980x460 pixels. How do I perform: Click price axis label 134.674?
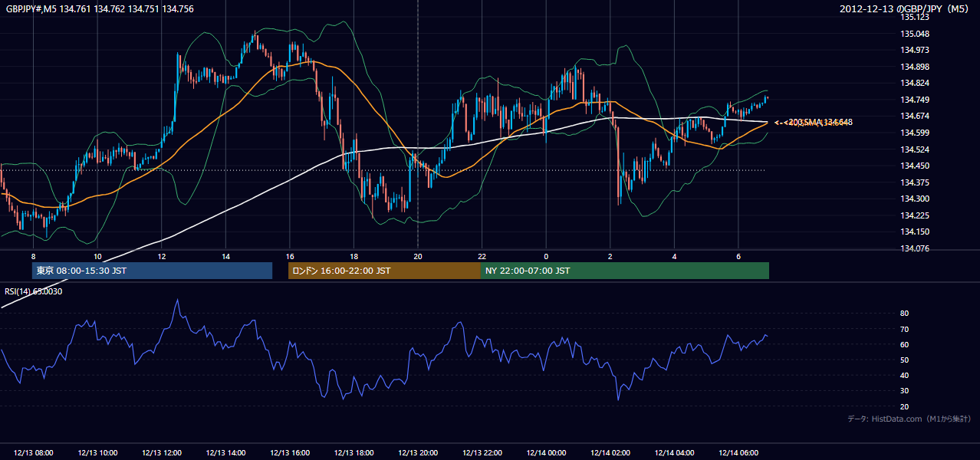click(x=915, y=116)
